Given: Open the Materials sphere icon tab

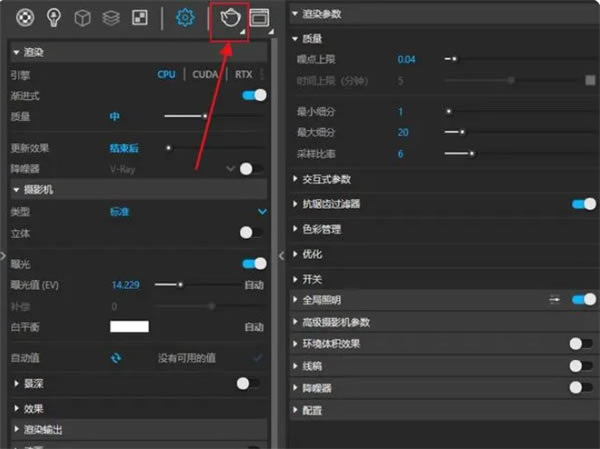Looking at the screenshot, I should 25,17.
